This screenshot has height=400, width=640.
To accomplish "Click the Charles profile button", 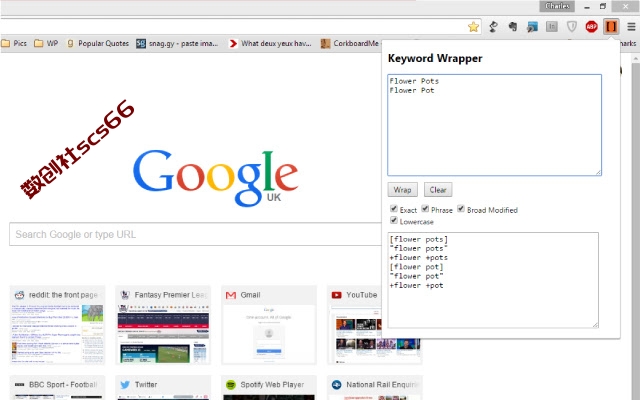I will tap(557, 6).
